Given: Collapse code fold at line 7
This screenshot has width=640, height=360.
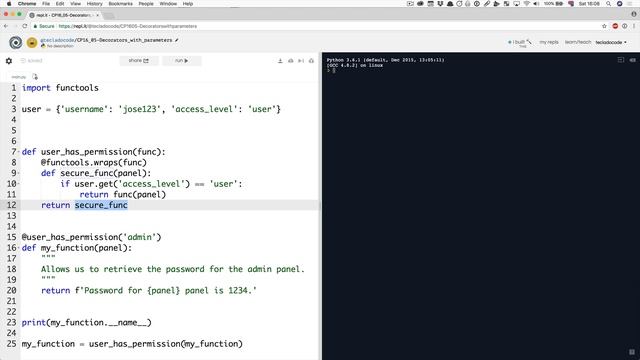Looking at the screenshot, I should (19, 152).
